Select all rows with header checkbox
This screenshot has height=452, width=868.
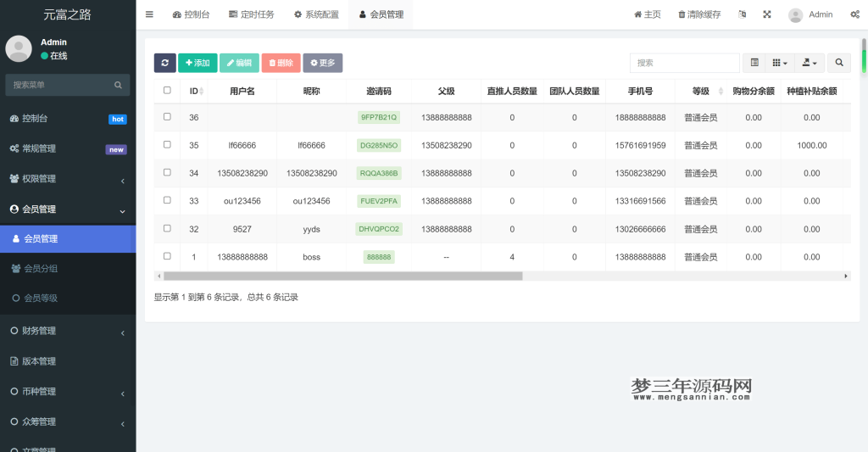click(x=167, y=90)
